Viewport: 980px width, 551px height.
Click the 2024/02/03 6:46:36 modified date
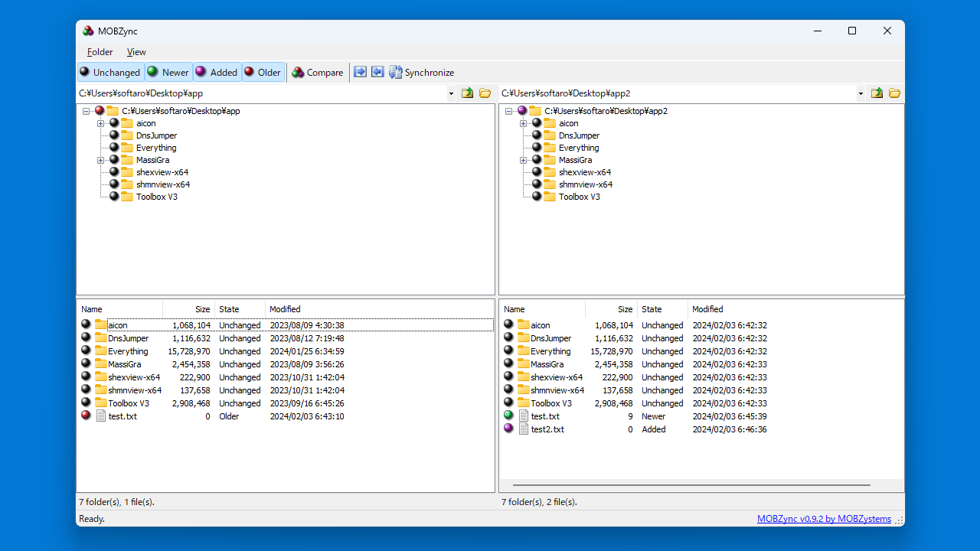pos(730,429)
